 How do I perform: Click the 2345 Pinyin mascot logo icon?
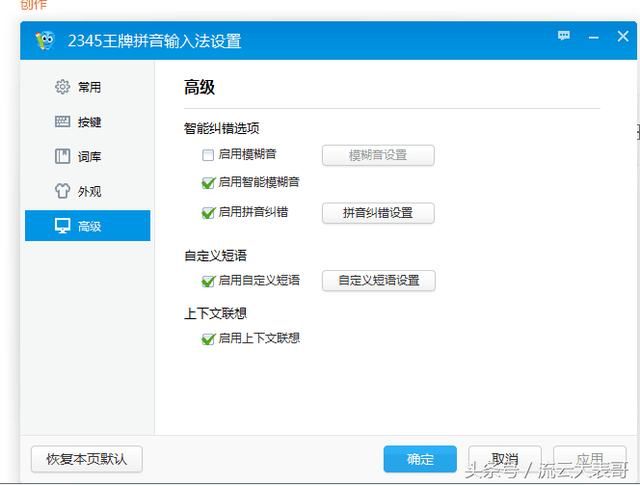[45, 40]
